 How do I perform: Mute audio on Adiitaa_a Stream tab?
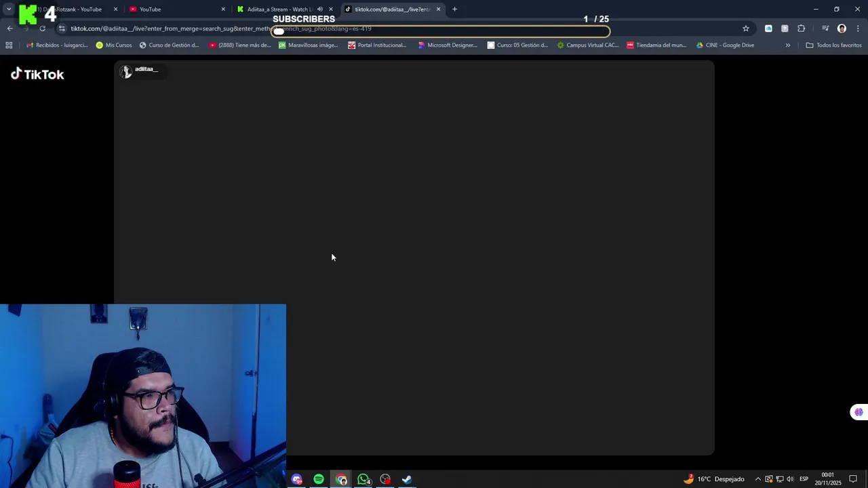pos(319,9)
